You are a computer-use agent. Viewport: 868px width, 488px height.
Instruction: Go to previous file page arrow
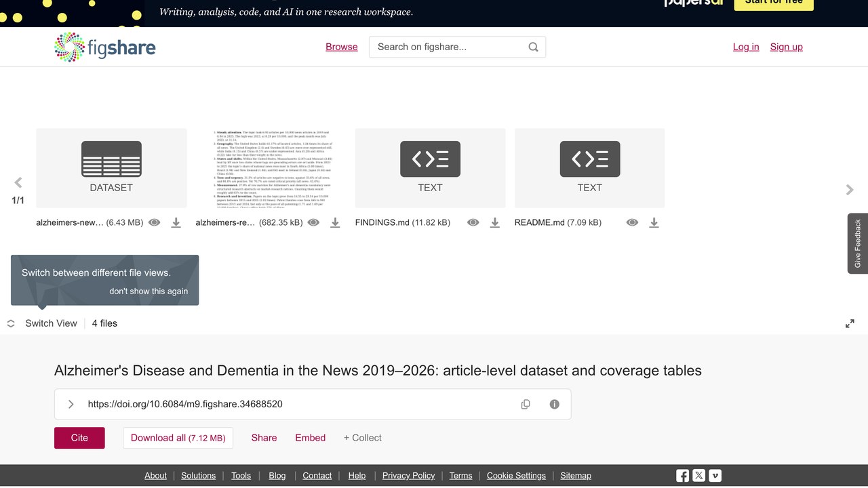(x=18, y=182)
